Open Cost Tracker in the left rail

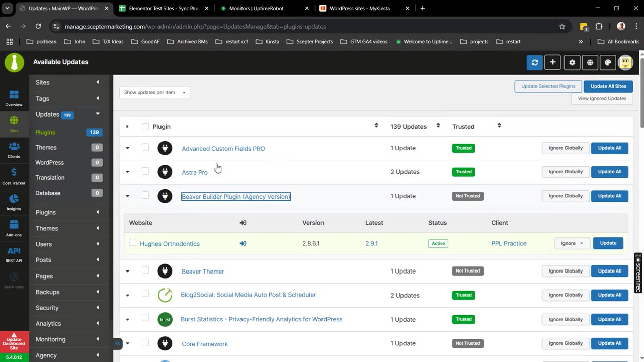14,176
